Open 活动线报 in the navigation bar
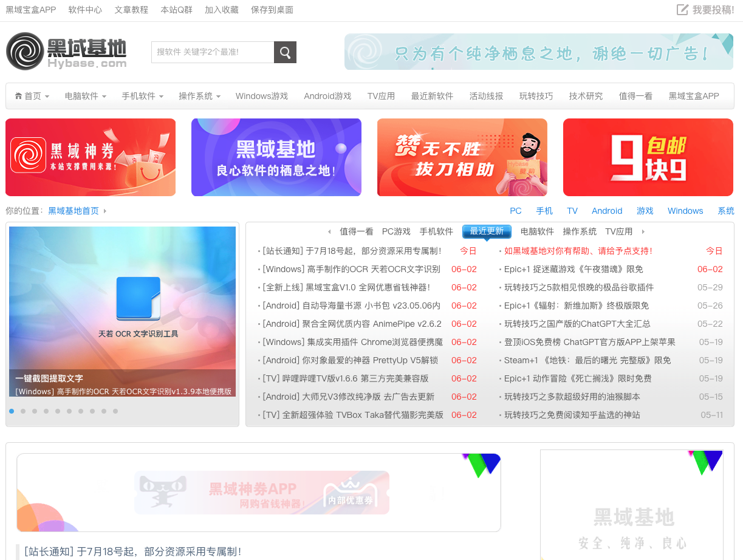Image resolution: width=743 pixels, height=560 pixels. point(487,96)
